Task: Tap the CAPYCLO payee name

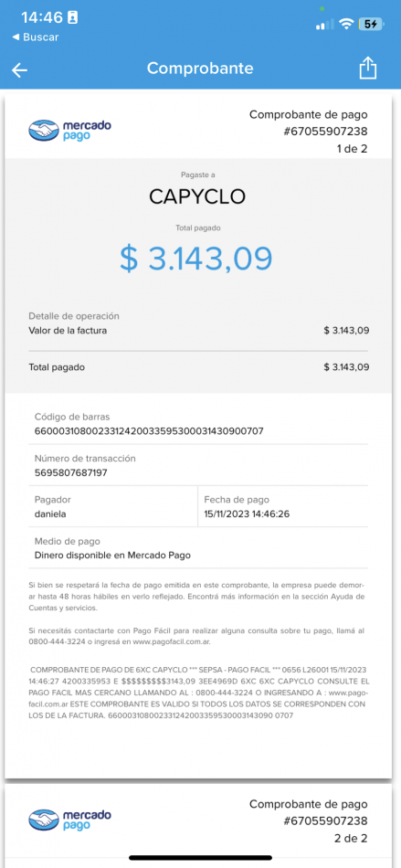Action: tap(197, 197)
